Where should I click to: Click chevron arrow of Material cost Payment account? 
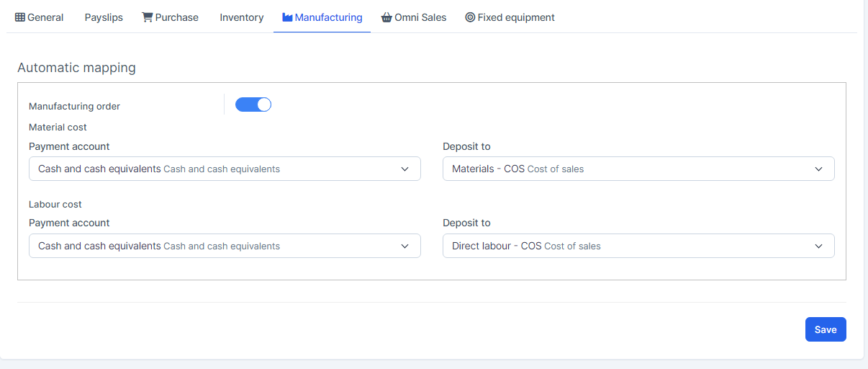point(404,169)
